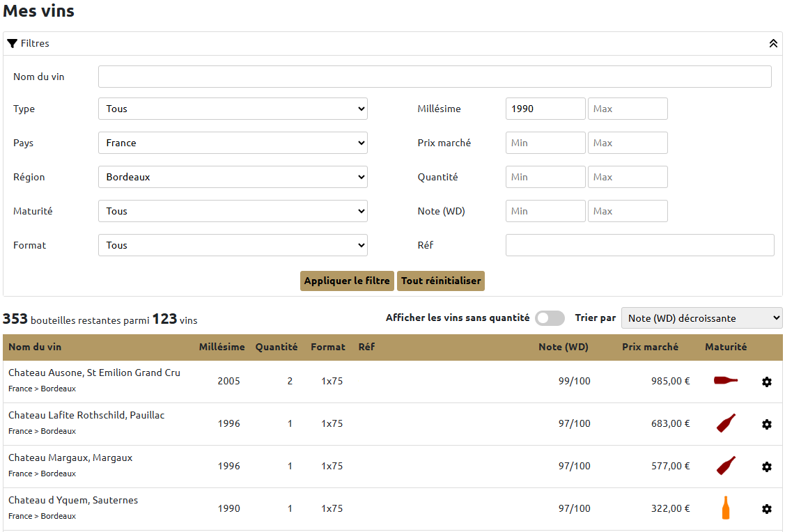The image size is (785, 532).
Task: Click the Nom du vin column header
Action: coord(35,347)
